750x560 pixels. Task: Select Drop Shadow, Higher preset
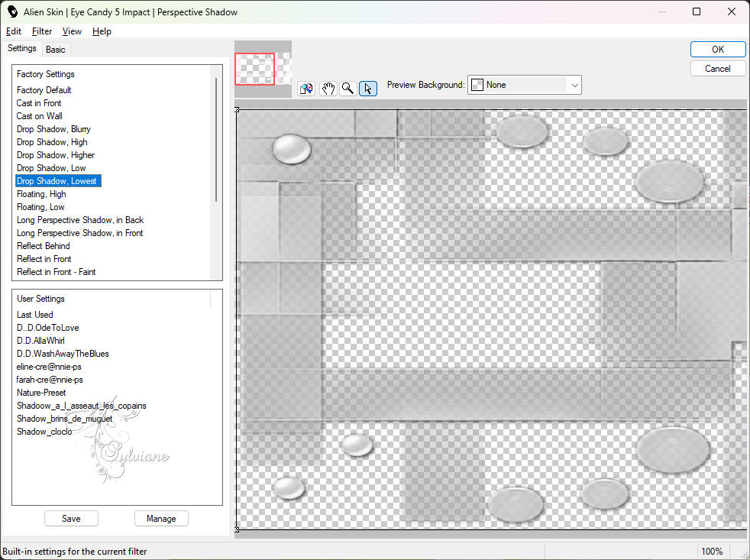56,154
